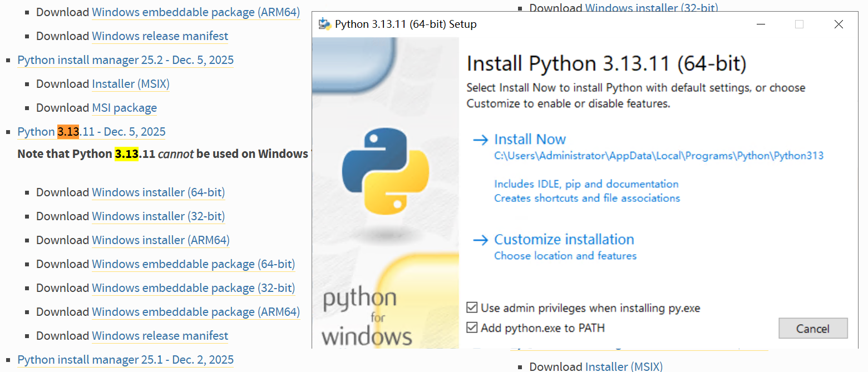Image resolution: width=868 pixels, height=372 pixels.
Task: Toggle Add python.exe to PATH checkbox
Action: point(472,328)
